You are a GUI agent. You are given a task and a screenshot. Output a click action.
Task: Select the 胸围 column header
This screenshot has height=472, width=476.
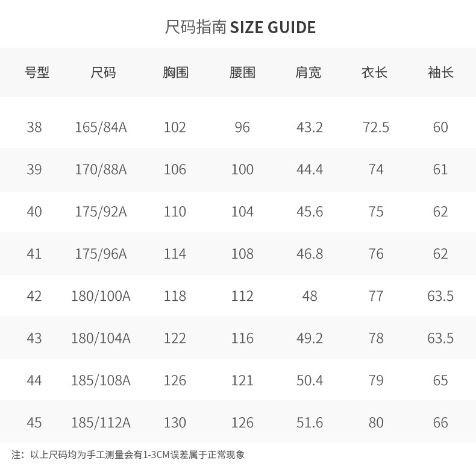175,73
